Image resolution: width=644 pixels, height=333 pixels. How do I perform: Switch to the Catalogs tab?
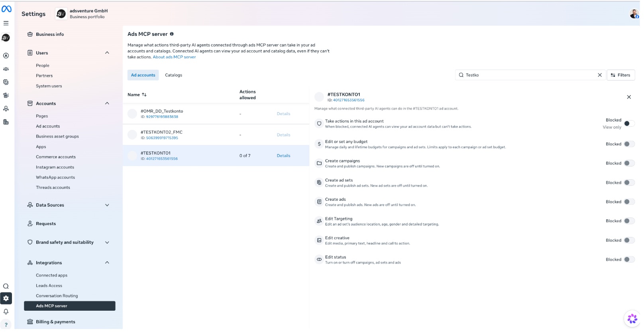[173, 75]
